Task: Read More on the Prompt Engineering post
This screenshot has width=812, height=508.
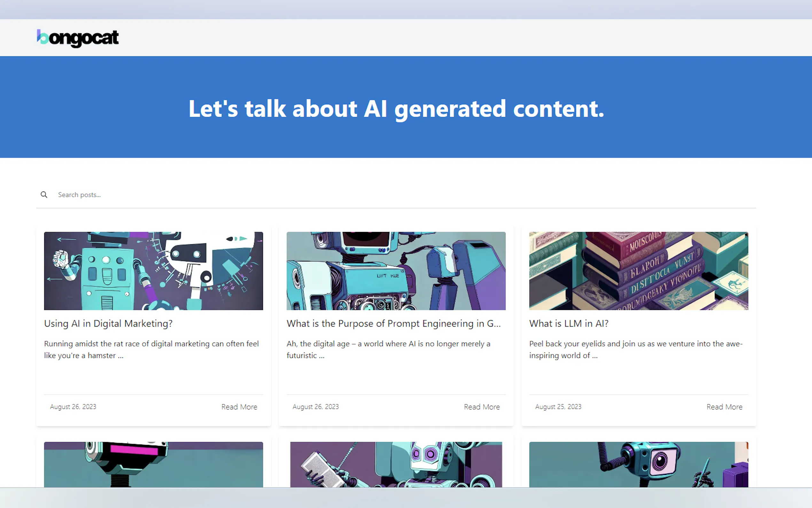Action: 482,407
